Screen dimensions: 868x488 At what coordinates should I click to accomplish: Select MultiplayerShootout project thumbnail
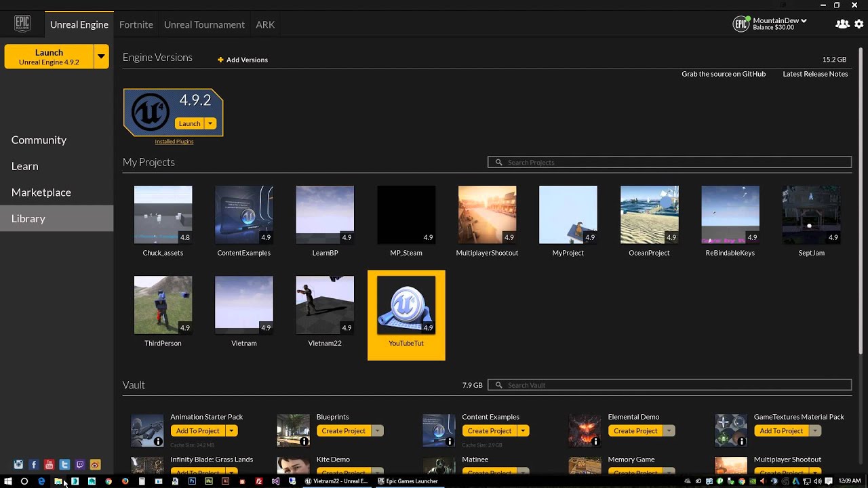pos(487,215)
